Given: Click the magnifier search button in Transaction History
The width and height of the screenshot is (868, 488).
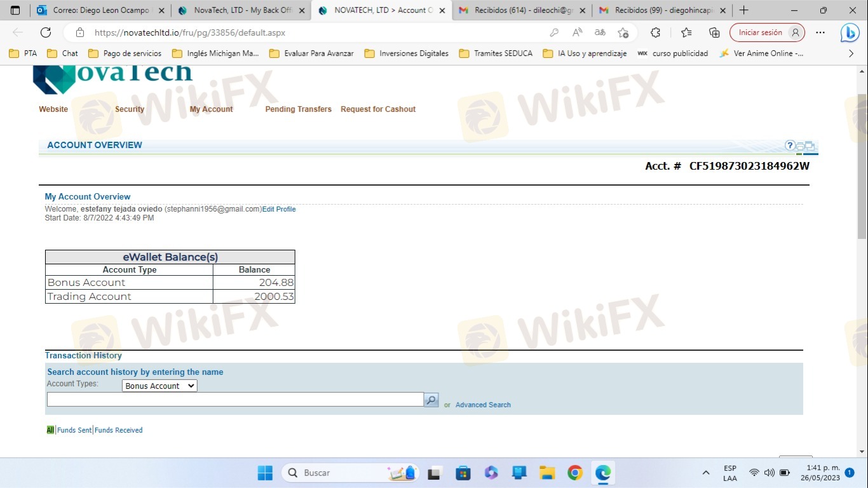Looking at the screenshot, I should click(x=431, y=400).
